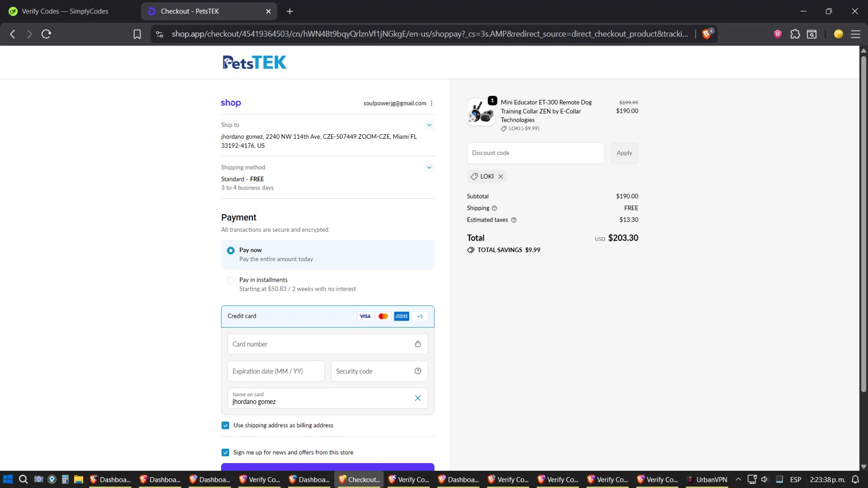Open the browser extensions puzzle icon

tap(795, 34)
